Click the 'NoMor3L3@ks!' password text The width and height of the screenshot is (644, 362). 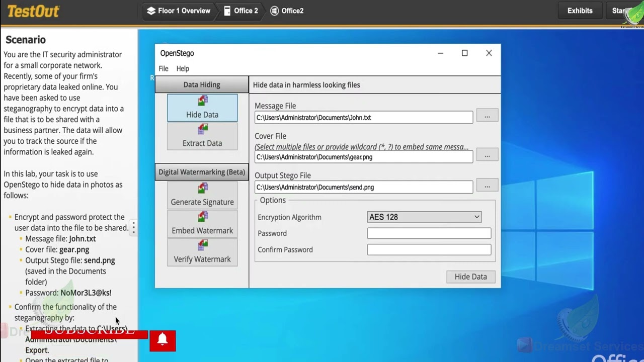(x=86, y=293)
